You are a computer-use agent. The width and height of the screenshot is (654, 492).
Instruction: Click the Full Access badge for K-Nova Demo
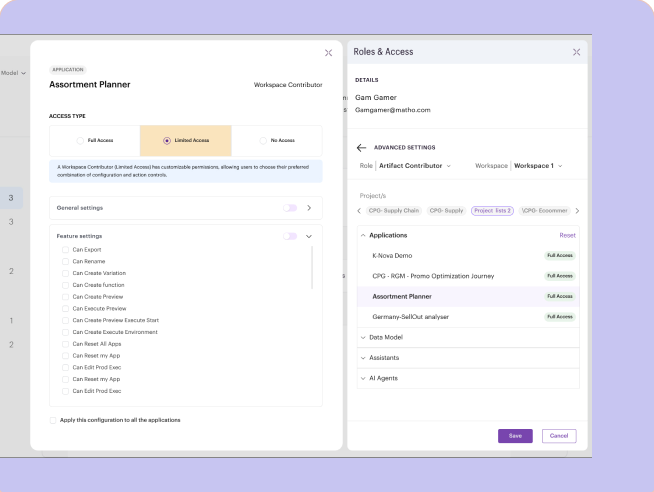pos(560,256)
